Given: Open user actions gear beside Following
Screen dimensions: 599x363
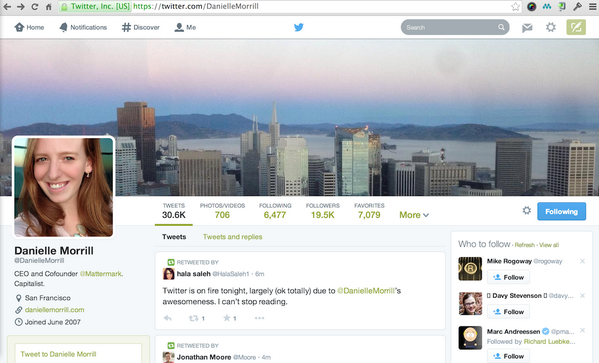Looking at the screenshot, I should tap(526, 210).
